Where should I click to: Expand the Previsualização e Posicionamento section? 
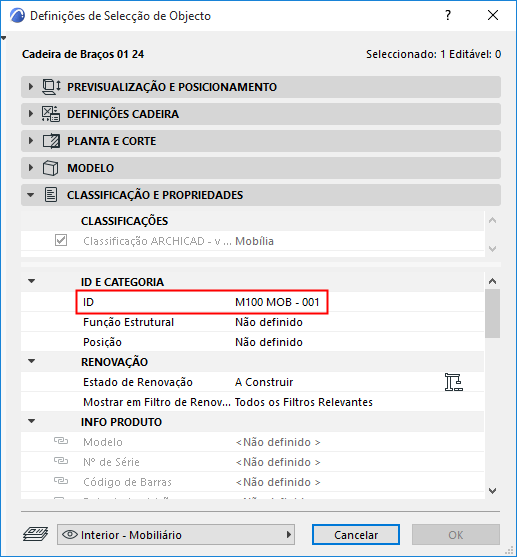(31, 87)
